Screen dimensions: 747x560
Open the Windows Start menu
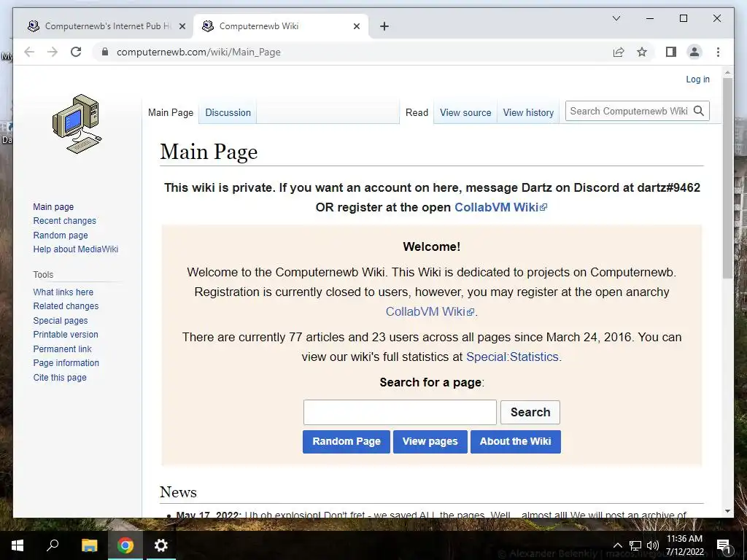tap(18, 545)
